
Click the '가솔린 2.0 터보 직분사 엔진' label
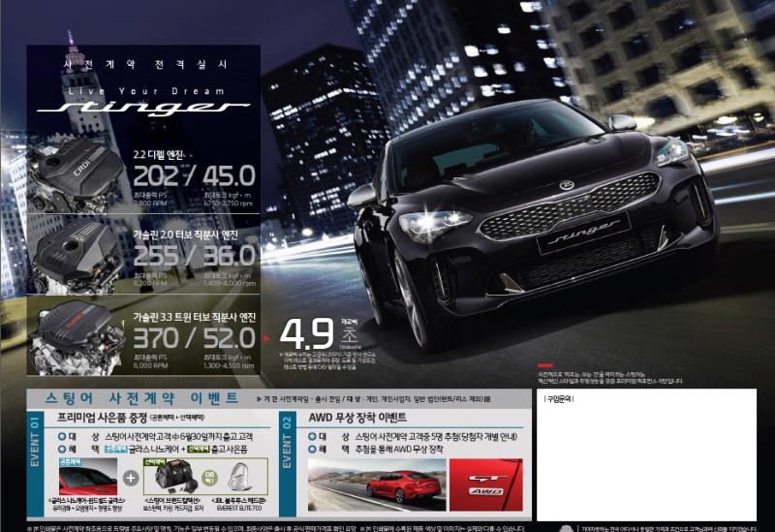186,235
